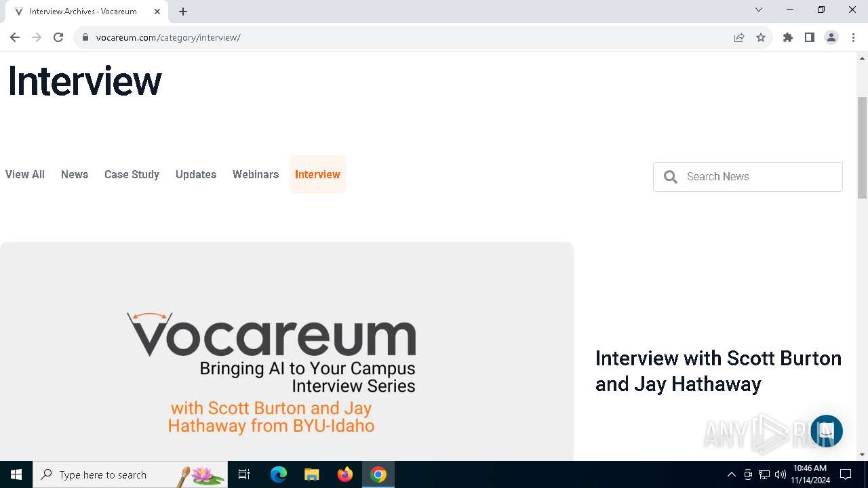The width and height of the screenshot is (868, 488).
Task: Select Webinars category filter
Action: (256, 174)
